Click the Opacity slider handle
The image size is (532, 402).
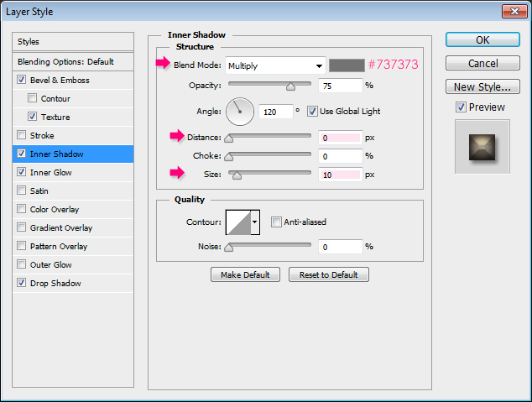(290, 86)
